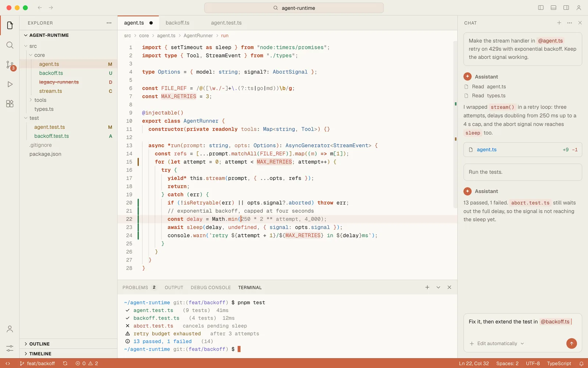Collapse the AGENT-RUNTIME root folder

68,35
